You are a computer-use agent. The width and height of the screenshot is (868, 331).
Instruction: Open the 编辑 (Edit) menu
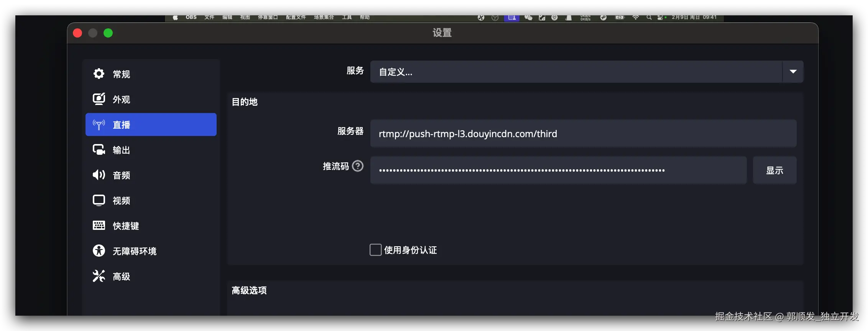(227, 18)
